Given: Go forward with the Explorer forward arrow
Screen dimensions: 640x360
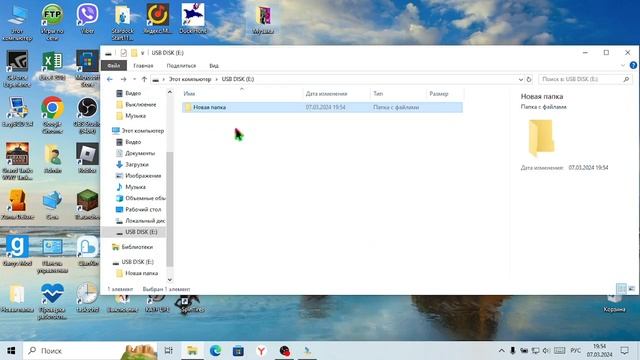Looking at the screenshot, I should tap(123, 79).
